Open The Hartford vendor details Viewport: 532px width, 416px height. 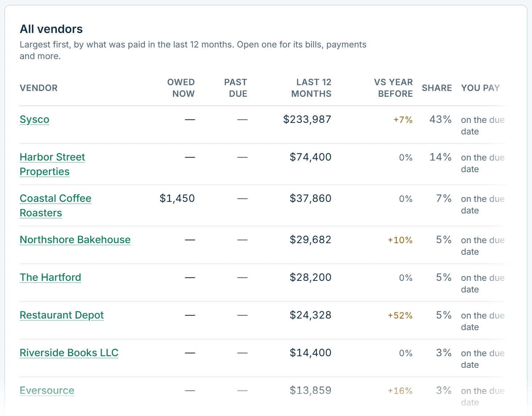(50, 278)
